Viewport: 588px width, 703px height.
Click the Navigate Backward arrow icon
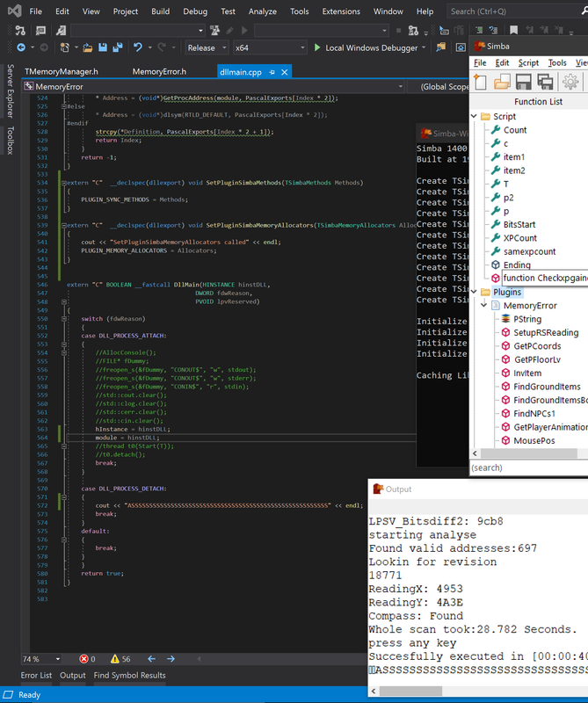[x=21, y=47]
